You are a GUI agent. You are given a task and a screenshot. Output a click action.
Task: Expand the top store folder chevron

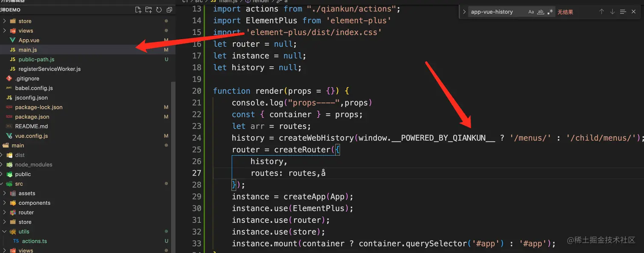pyautogui.click(x=5, y=21)
